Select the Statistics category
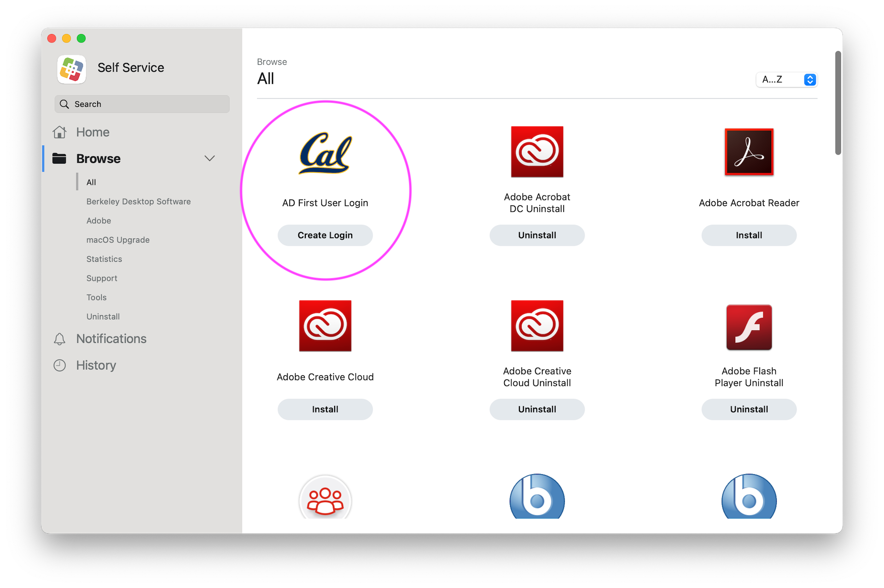Viewport: 884px width, 588px height. click(x=104, y=259)
